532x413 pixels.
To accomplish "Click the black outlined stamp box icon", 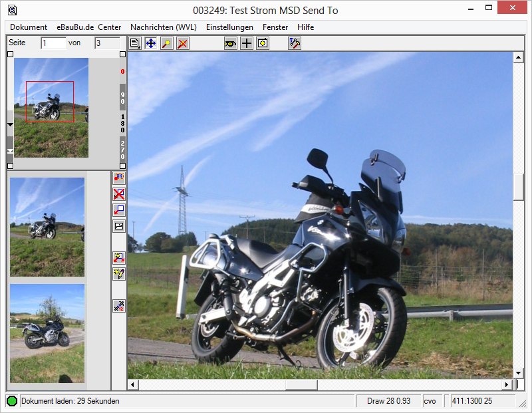I will click(x=119, y=226).
